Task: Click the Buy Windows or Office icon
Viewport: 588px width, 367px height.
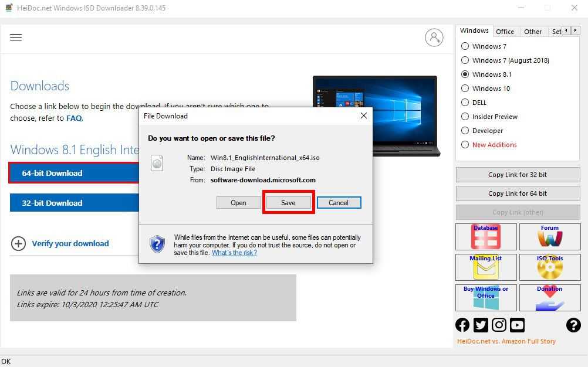Action: 485,297
